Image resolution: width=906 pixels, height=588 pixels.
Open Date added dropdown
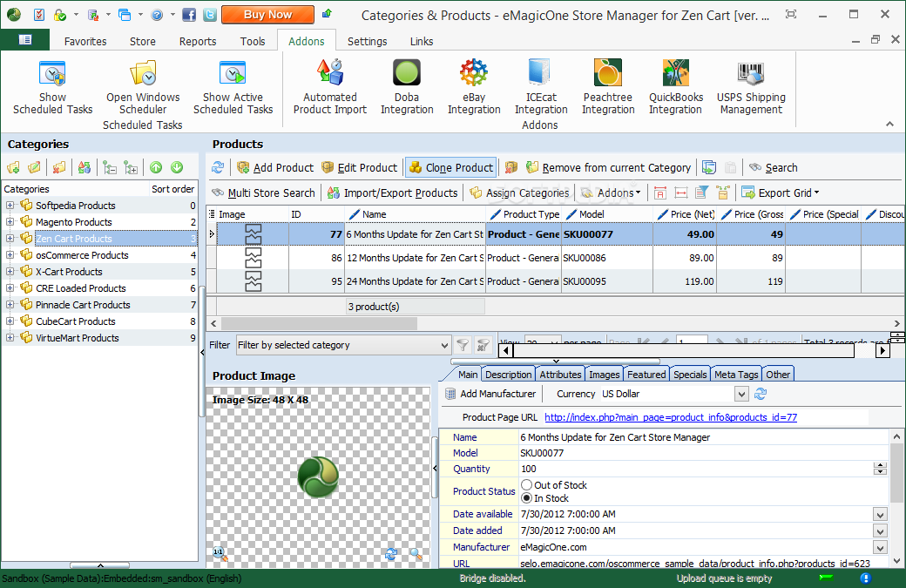pyautogui.click(x=880, y=531)
